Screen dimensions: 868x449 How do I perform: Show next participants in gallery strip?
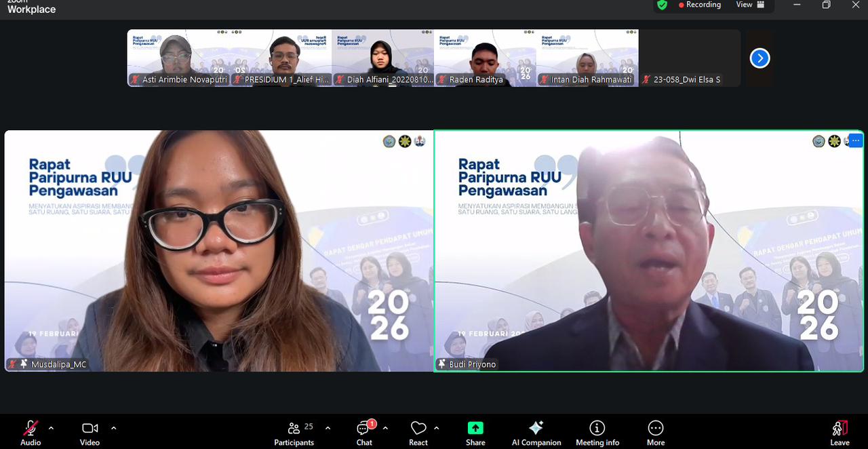pos(759,58)
